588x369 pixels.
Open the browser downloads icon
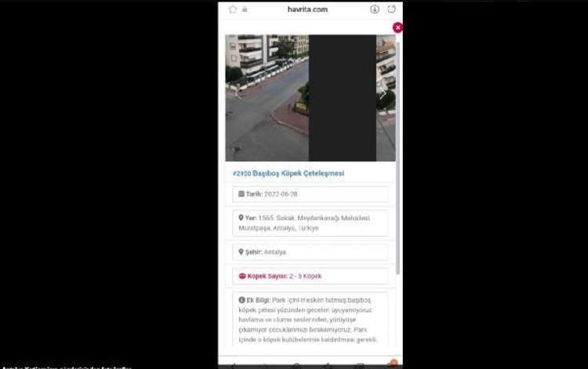tap(374, 9)
